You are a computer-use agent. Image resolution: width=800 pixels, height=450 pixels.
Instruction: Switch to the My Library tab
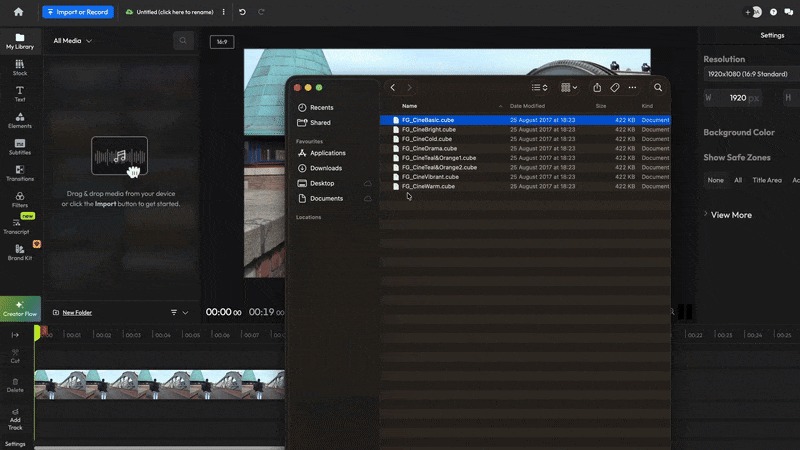point(20,41)
